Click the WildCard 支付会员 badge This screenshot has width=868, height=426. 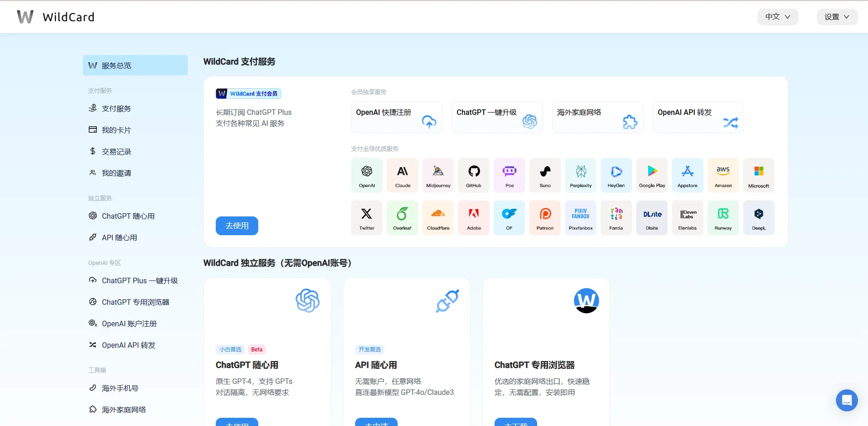tap(248, 94)
